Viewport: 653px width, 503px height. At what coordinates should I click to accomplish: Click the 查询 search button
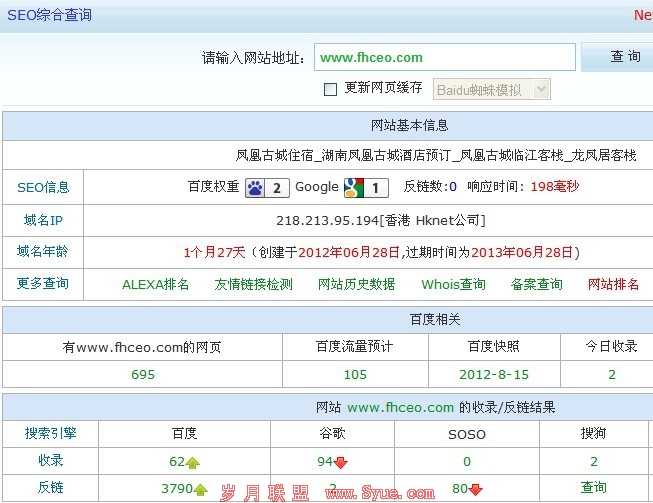(x=625, y=57)
